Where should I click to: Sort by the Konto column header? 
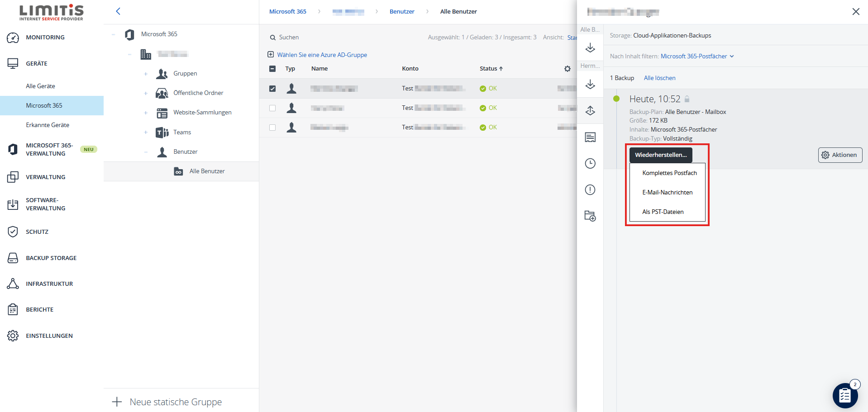coord(410,69)
